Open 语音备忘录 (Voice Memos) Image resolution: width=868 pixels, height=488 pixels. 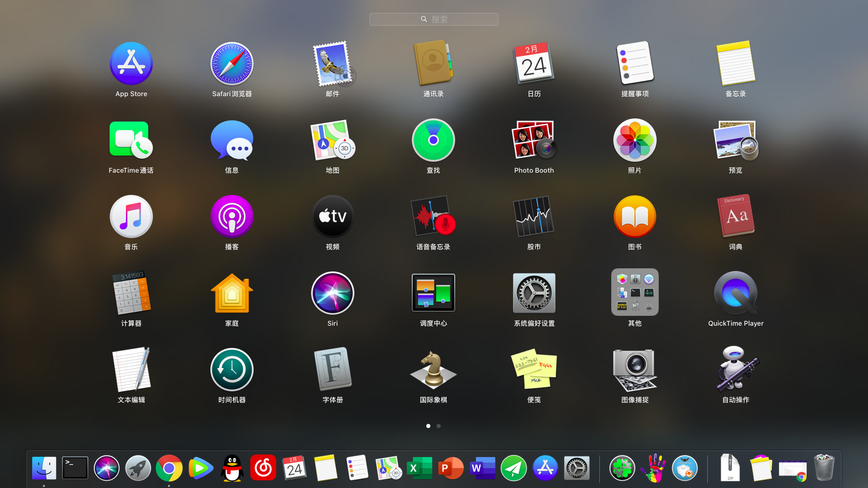[433, 217]
